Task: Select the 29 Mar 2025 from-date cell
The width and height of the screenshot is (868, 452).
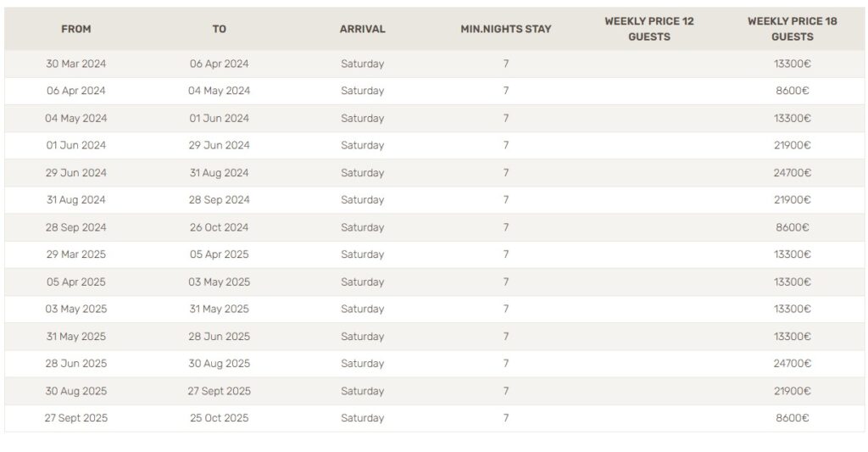Action: (75, 254)
